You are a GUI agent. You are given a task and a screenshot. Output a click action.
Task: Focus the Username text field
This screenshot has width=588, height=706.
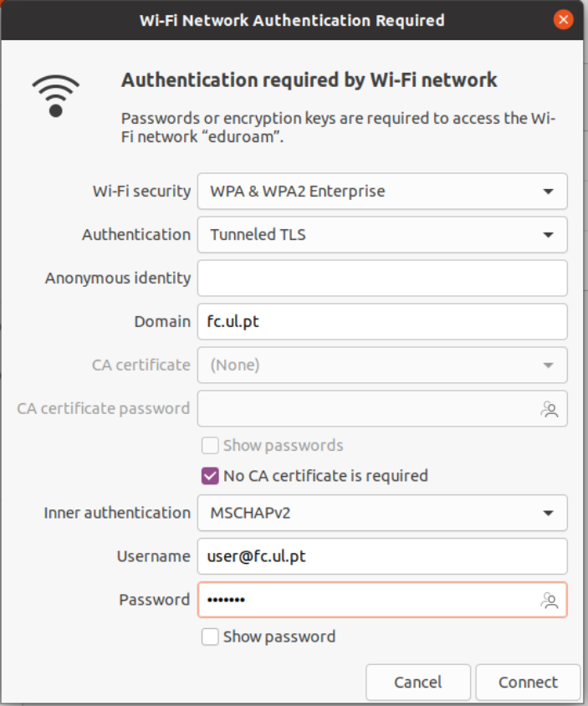click(382, 556)
